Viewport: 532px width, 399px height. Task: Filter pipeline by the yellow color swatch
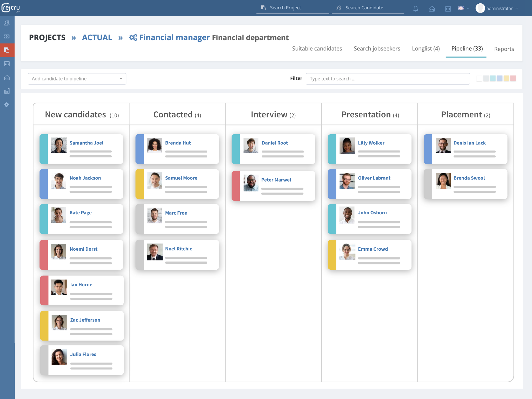tap(506, 78)
